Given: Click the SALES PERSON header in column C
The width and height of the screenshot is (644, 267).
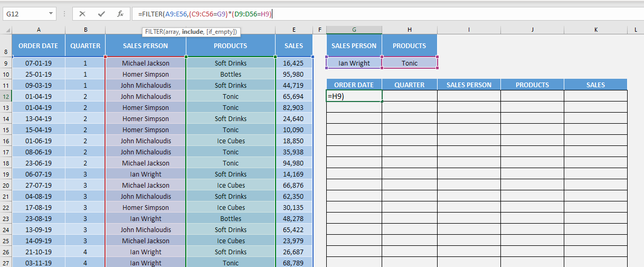Looking at the screenshot, I should coord(145,45).
